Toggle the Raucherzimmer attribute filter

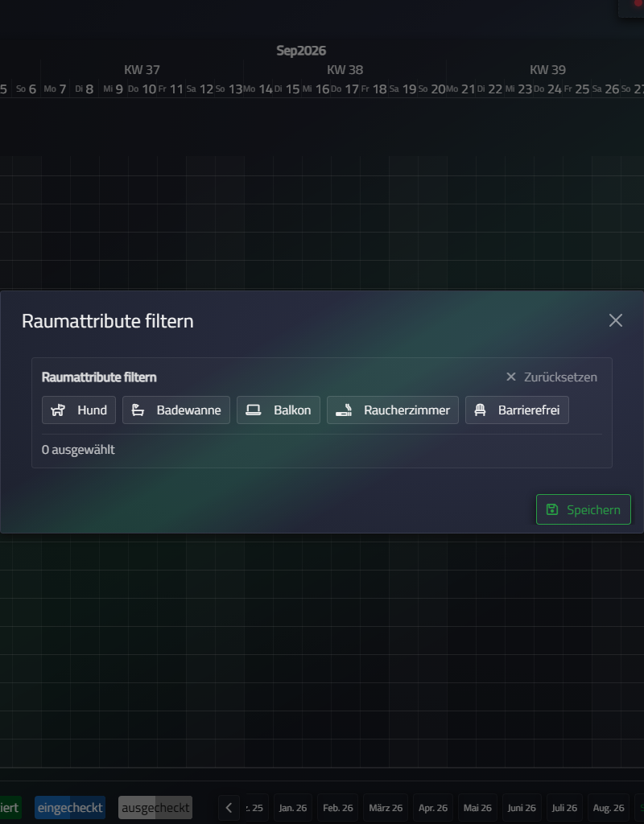click(x=393, y=410)
